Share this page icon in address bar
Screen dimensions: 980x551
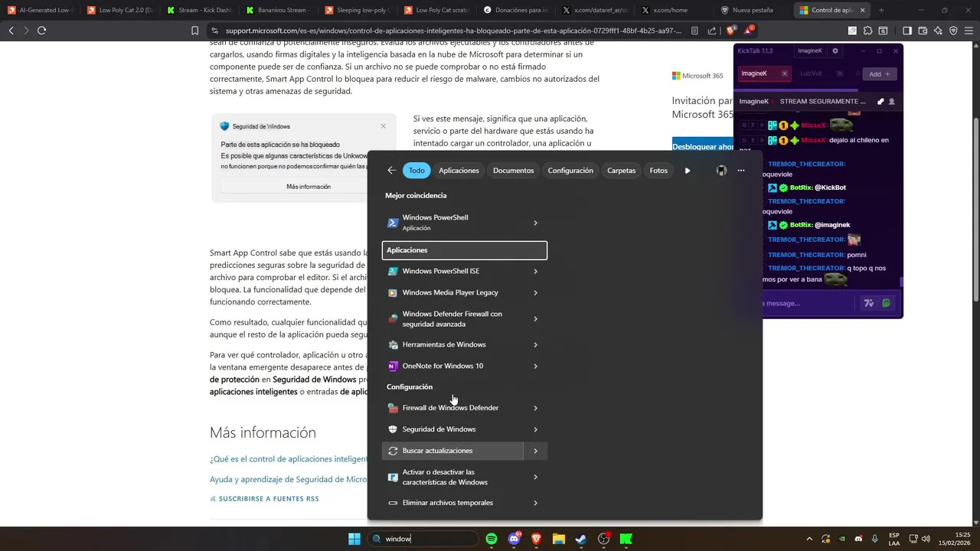point(712,31)
